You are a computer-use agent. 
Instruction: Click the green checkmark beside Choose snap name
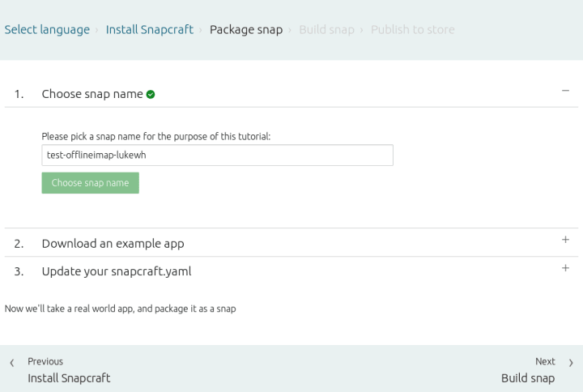[x=151, y=94]
